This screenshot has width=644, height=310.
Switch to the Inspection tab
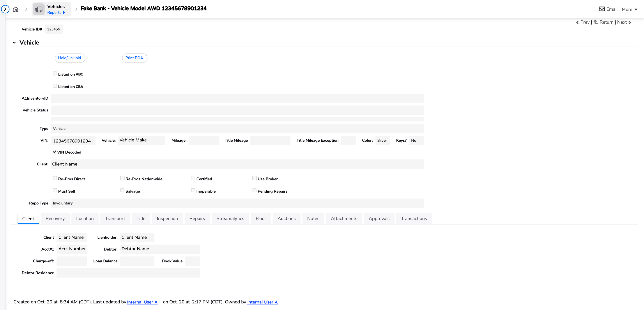(x=168, y=218)
